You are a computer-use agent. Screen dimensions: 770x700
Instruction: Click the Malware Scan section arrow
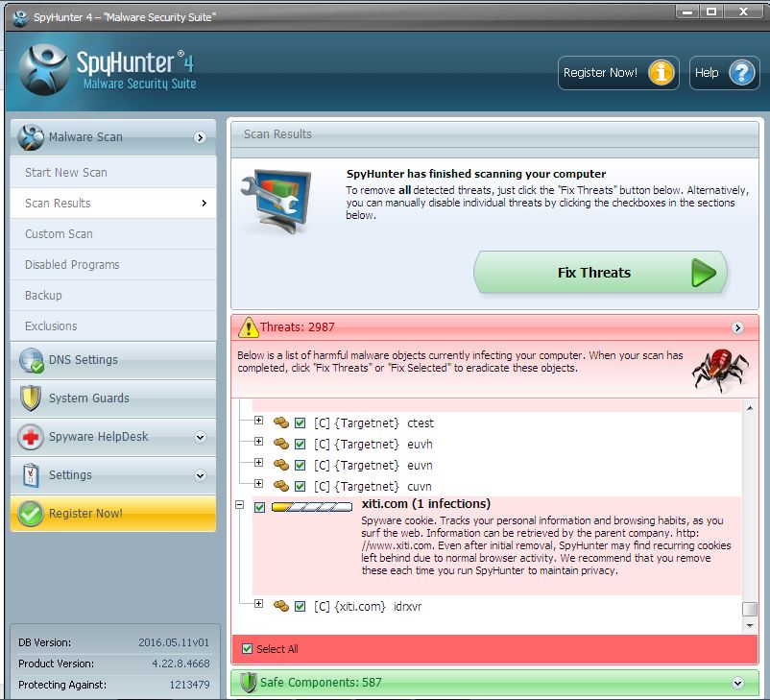pos(200,137)
